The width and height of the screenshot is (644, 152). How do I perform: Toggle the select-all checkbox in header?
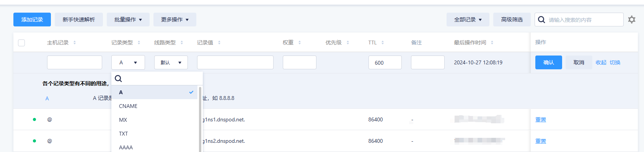pyautogui.click(x=21, y=43)
